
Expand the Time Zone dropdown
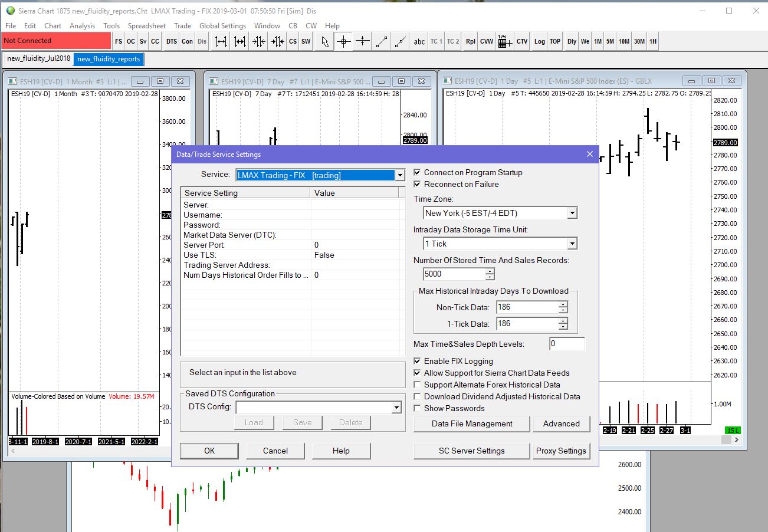click(x=572, y=213)
